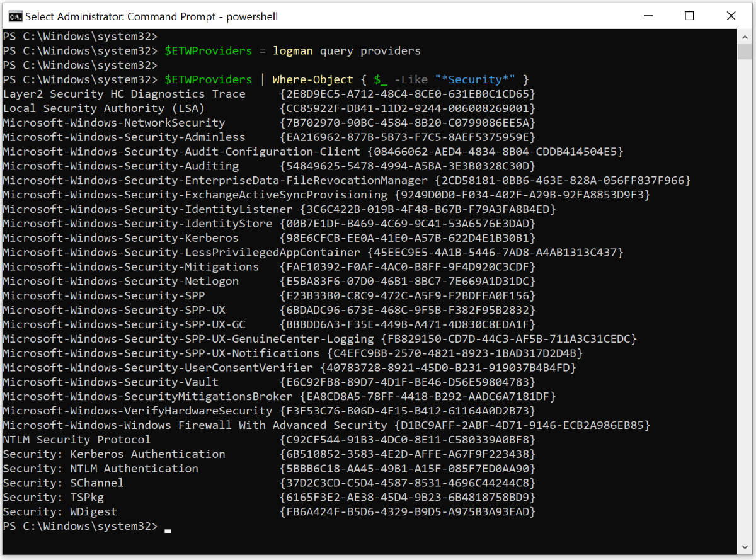This screenshot has height=560, width=756.
Task: Close the Command Prompt window
Action: tap(731, 16)
